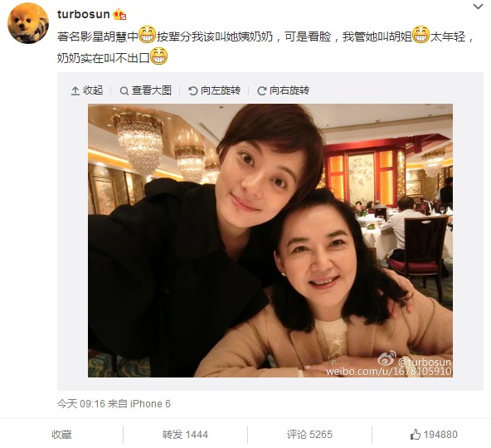
Task: Collapse the image using 收起
Action: (x=87, y=90)
